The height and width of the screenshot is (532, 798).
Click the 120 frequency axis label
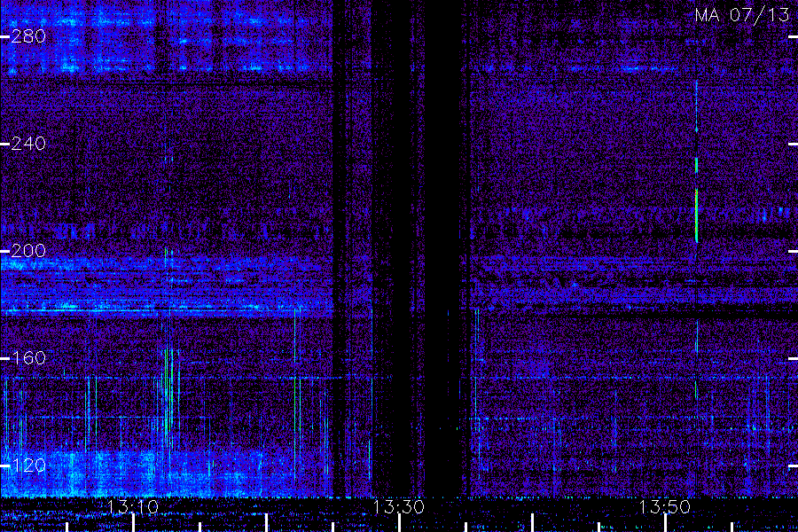point(28,465)
